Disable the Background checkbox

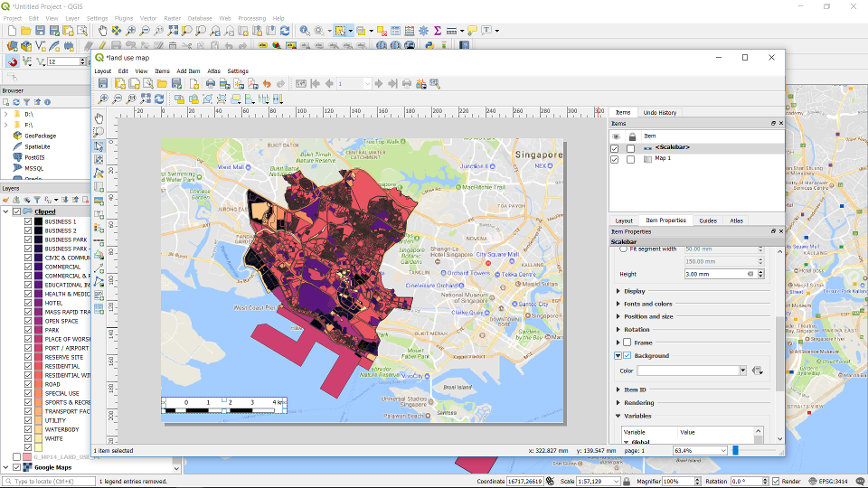(627, 356)
